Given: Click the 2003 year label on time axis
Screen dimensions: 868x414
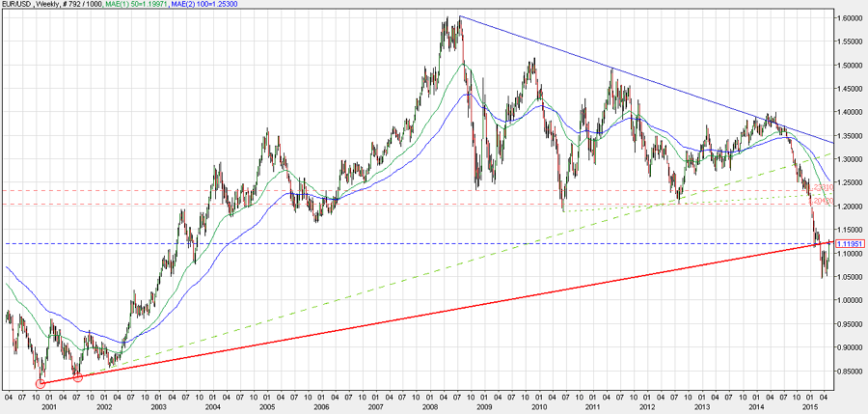Looking at the screenshot, I should point(158,407).
